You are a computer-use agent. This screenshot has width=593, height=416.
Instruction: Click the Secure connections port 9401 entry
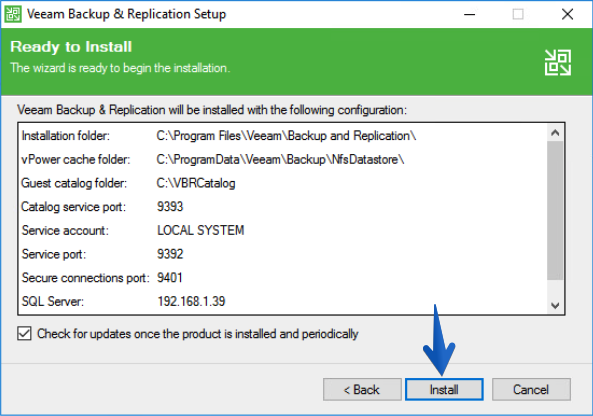pos(170,278)
